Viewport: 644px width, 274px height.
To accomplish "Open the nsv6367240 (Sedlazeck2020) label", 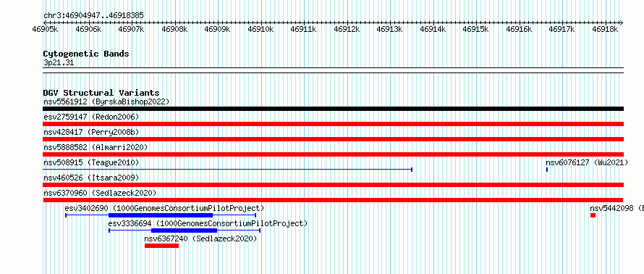I will coord(201,238).
